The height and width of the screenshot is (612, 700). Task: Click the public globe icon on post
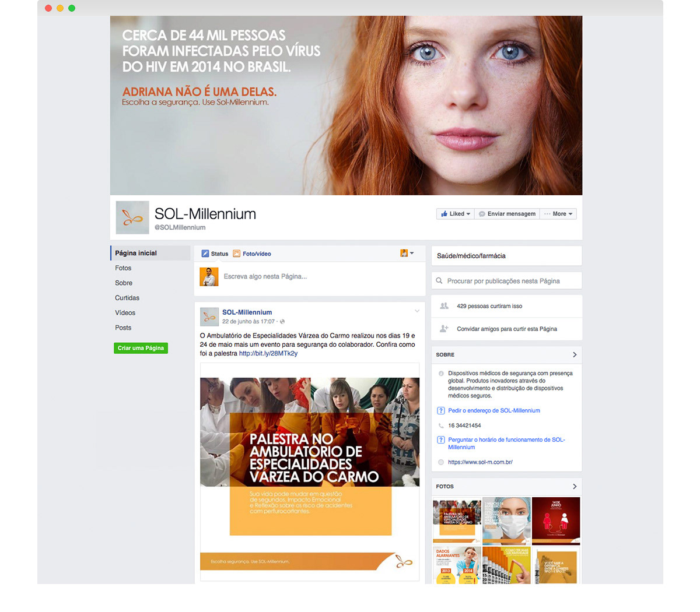(x=282, y=322)
